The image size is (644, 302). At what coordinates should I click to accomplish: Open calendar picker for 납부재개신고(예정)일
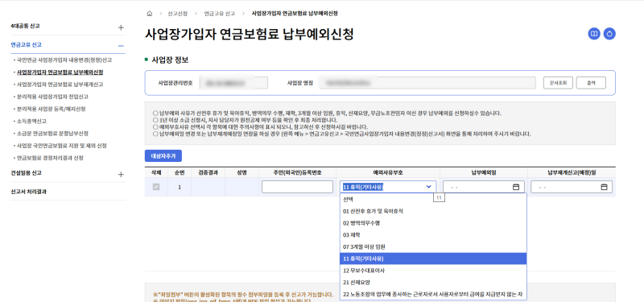pyautogui.click(x=604, y=187)
